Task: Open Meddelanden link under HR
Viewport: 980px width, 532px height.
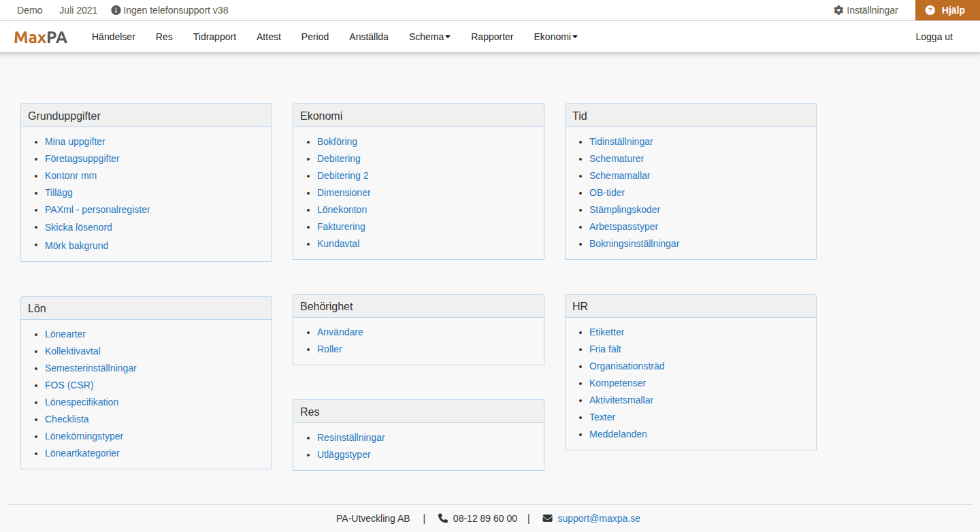Action: [618, 434]
